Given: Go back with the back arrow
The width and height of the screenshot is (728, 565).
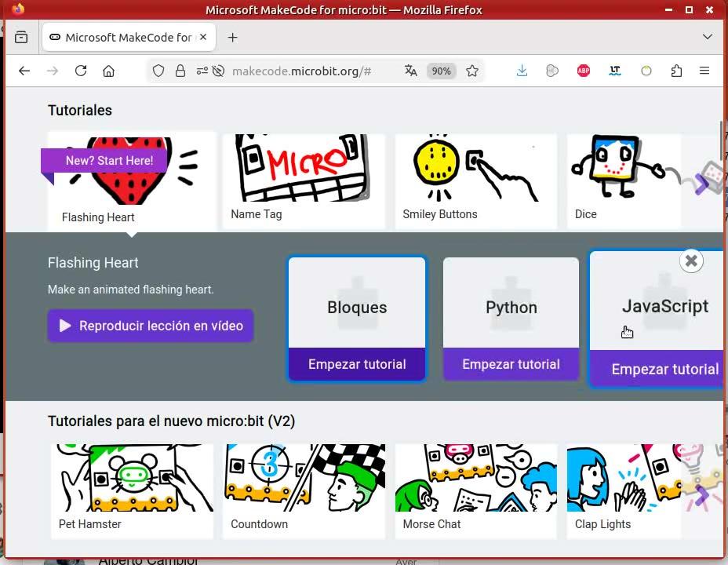Looking at the screenshot, I should [24, 71].
